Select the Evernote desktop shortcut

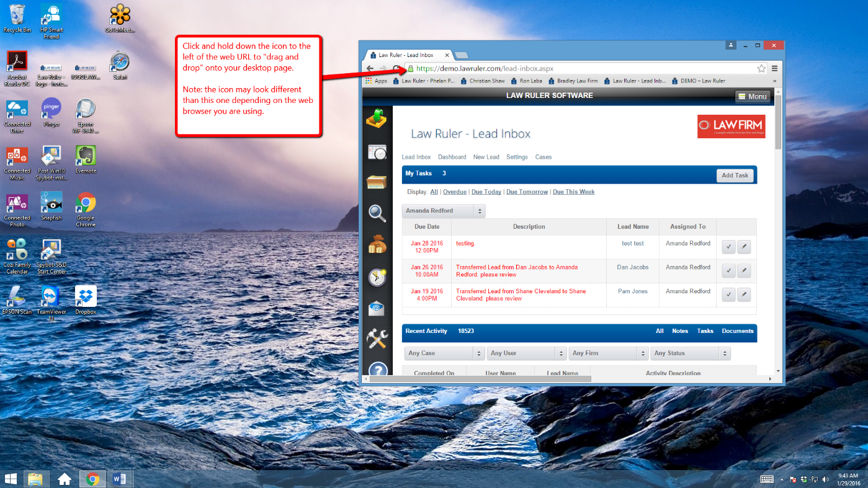(86, 159)
